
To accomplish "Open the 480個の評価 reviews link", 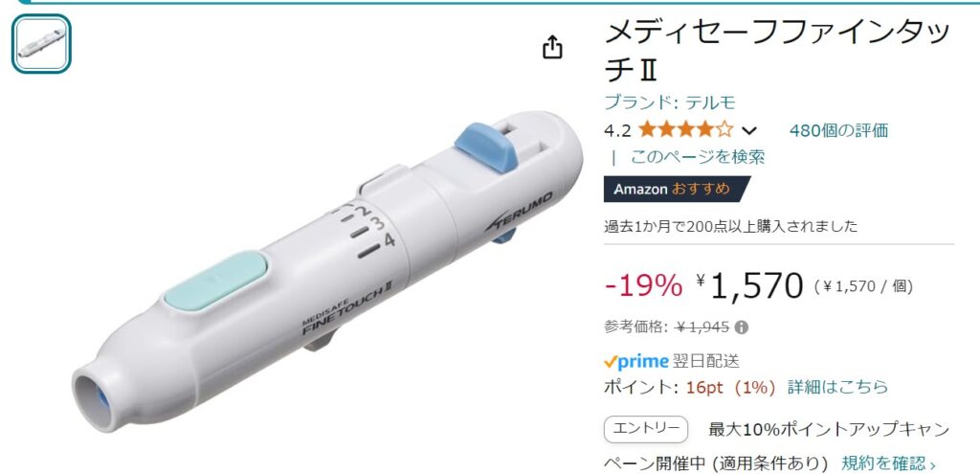I will (x=838, y=130).
